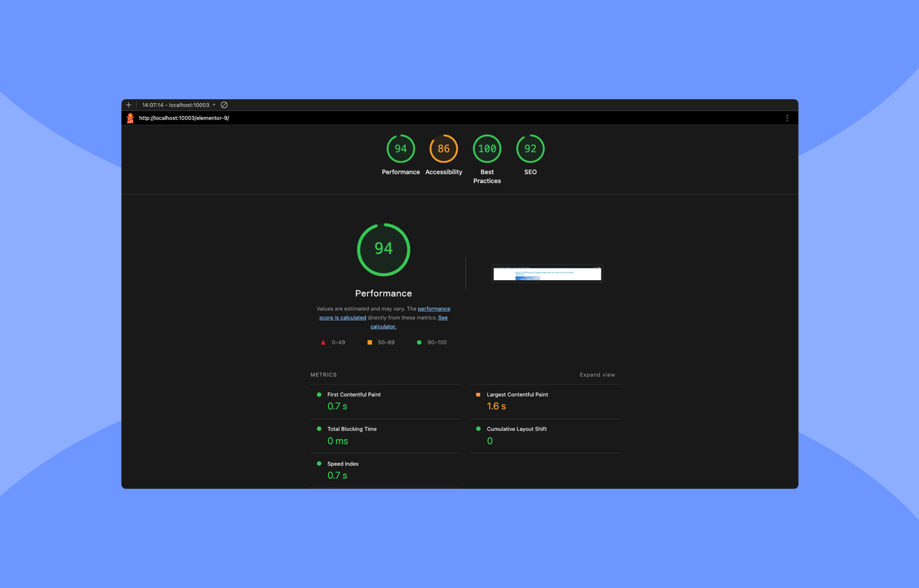Select the 14:07:14 localhost:10003 report tab
The height and width of the screenshot is (588, 919).
[x=176, y=105]
